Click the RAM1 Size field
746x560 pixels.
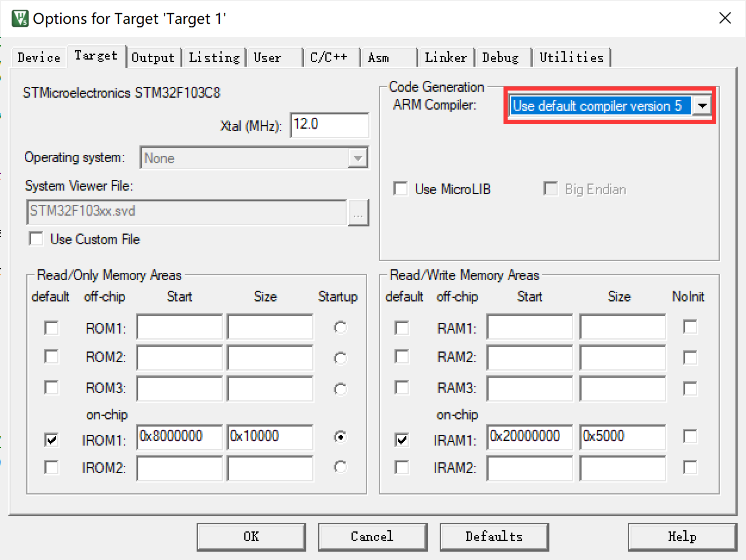tap(623, 328)
